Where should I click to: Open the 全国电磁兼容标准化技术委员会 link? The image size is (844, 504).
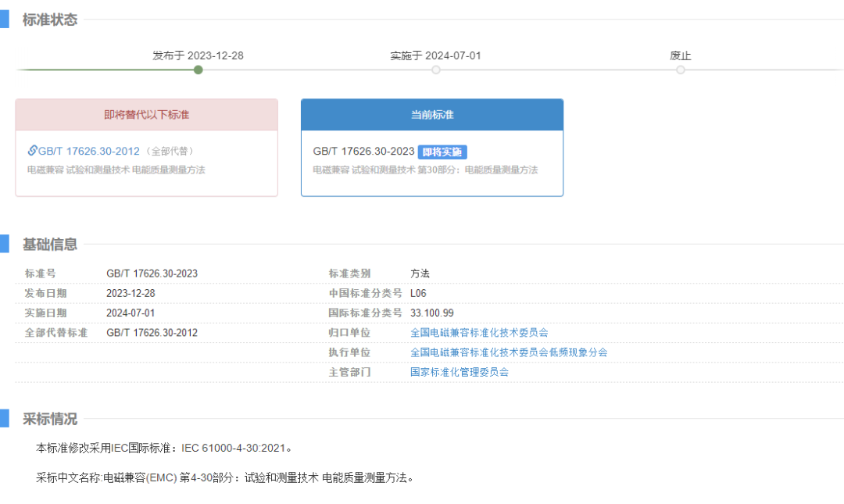click(x=481, y=332)
